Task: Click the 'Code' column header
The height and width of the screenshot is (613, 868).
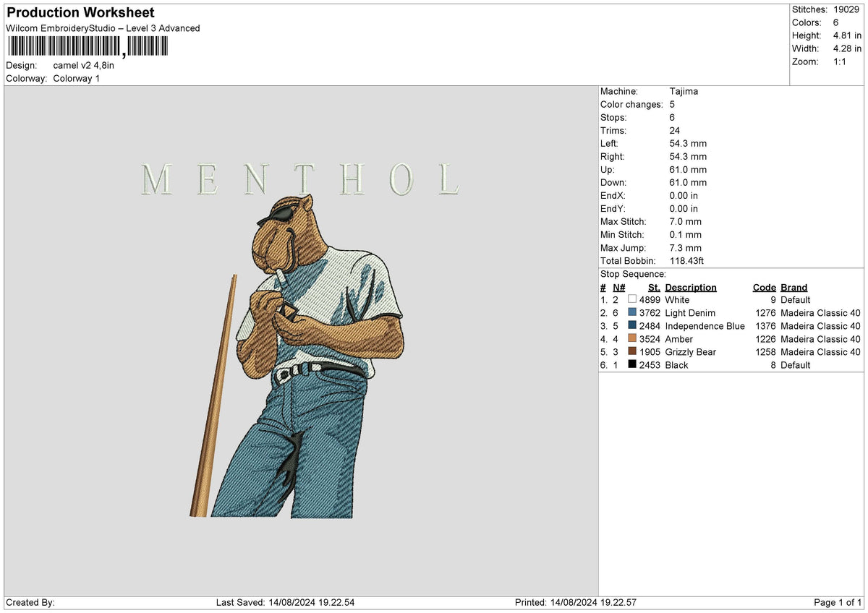Action: coord(764,287)
